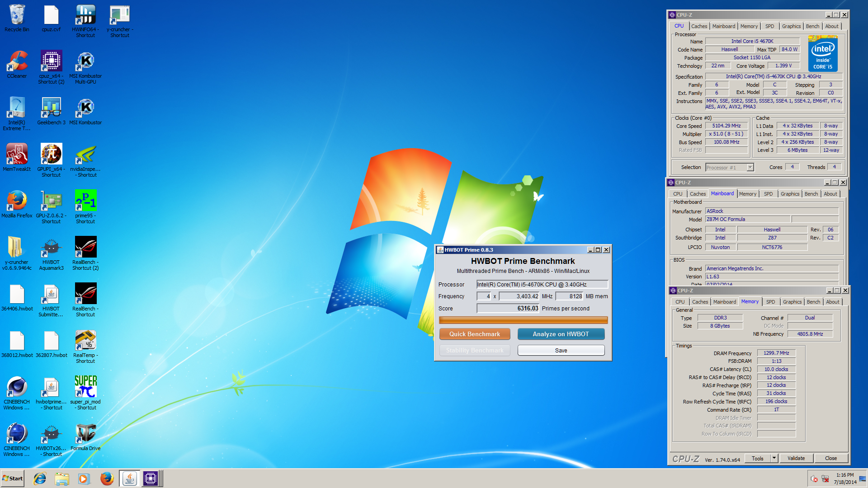
Task: Open MSI Kombustor Multi-GPU icon
Action: pos(85,67)
